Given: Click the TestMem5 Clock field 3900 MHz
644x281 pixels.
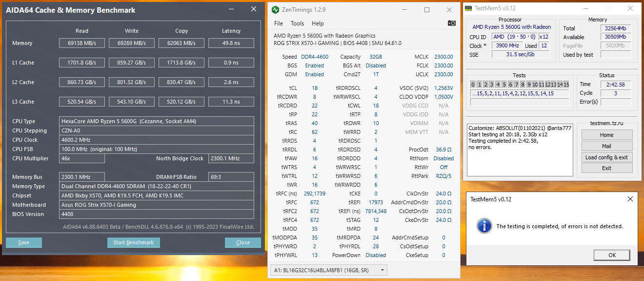Looking at the screenshot, I should coord(507,45).
